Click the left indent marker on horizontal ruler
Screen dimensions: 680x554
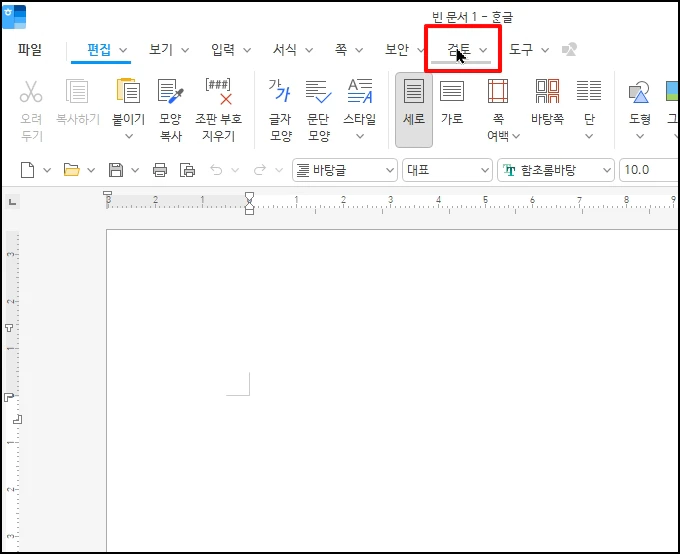tap(249, 210)
